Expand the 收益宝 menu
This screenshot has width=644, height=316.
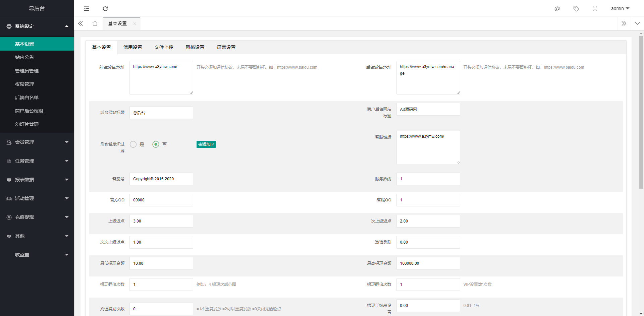pyautogui.click(x=37, y=255)
